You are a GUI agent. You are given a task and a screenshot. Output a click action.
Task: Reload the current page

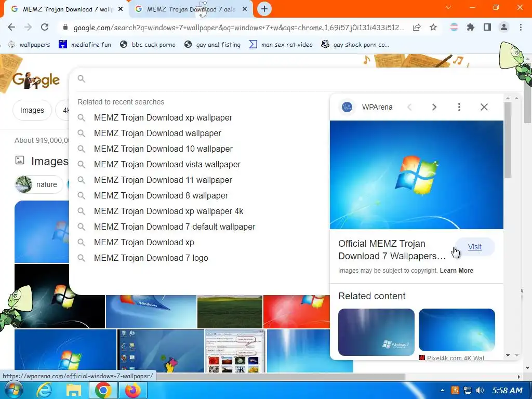45,27
